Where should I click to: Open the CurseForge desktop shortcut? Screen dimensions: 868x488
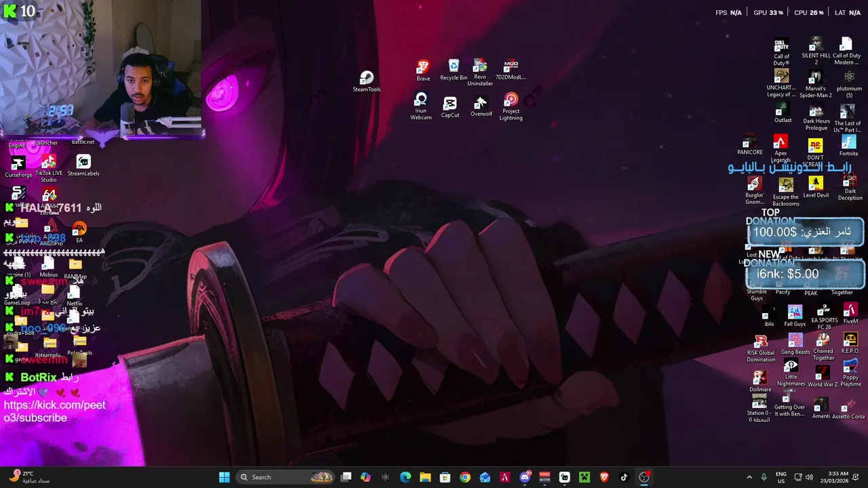18,167
